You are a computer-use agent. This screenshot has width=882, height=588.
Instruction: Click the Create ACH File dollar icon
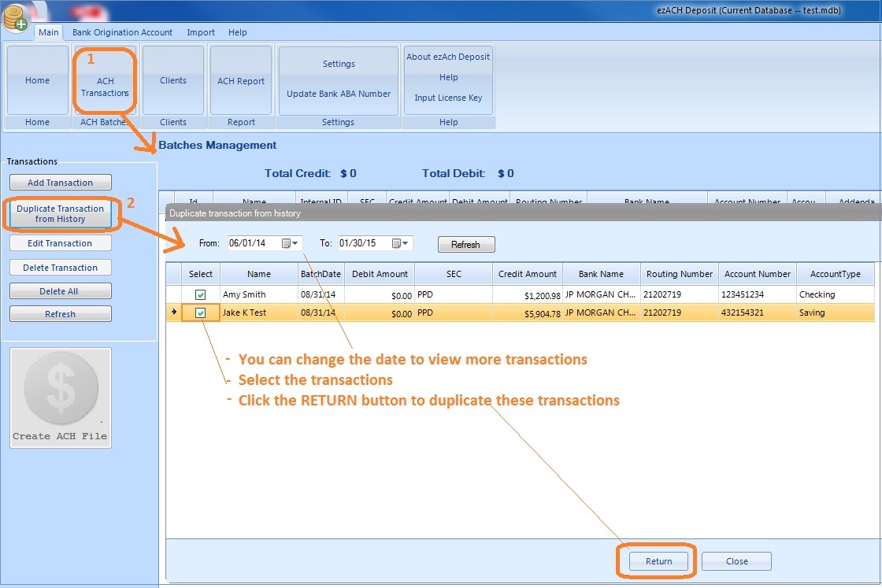click(x=60, y=386)
